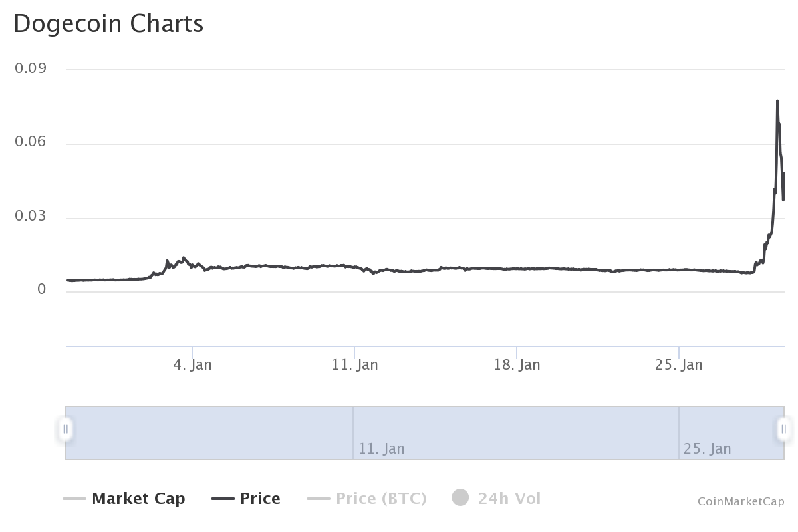This screenshot has height=532, width=798.
Task: Click the 4. Jan x-axis label
Action: 192,364
